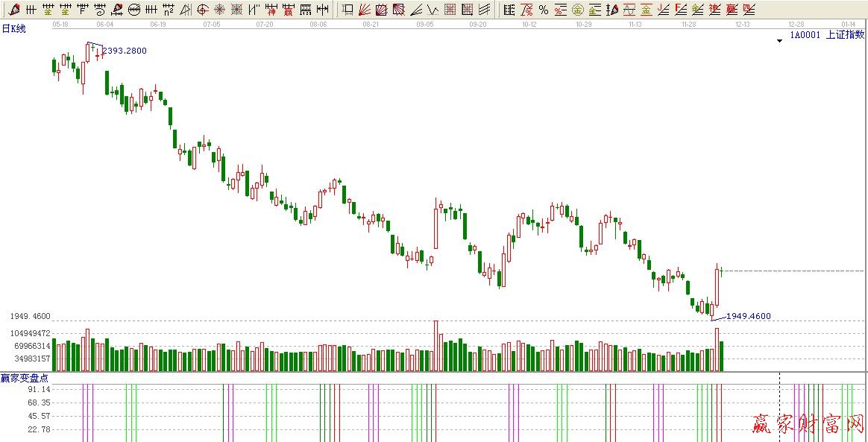
Task: Click the red 神 character toolbar icon
Action: click(270, 10)
